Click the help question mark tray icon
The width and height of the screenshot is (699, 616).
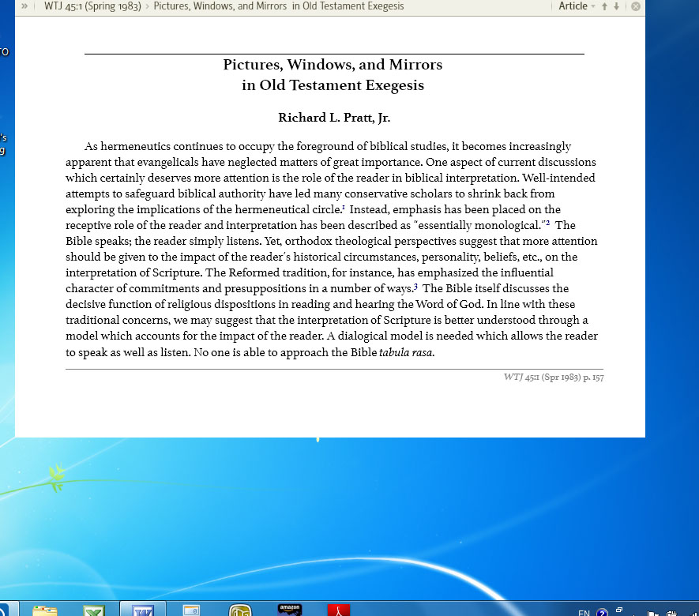(602, 612)
